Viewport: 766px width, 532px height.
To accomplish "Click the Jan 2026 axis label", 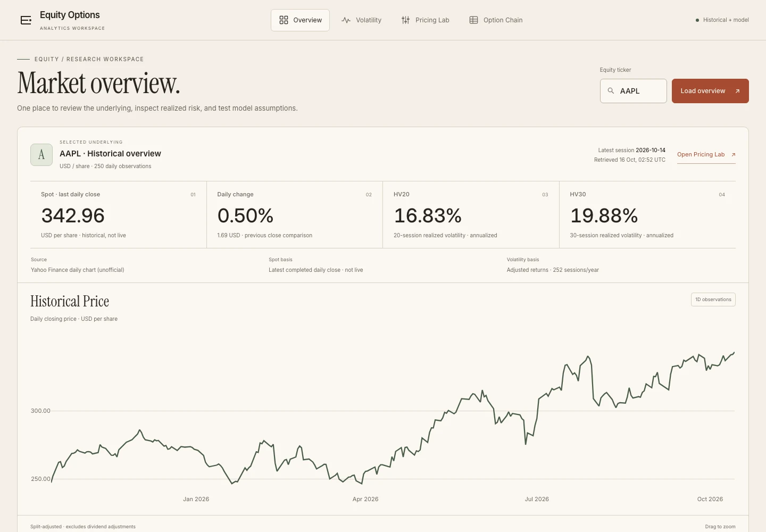I will 196,499.
